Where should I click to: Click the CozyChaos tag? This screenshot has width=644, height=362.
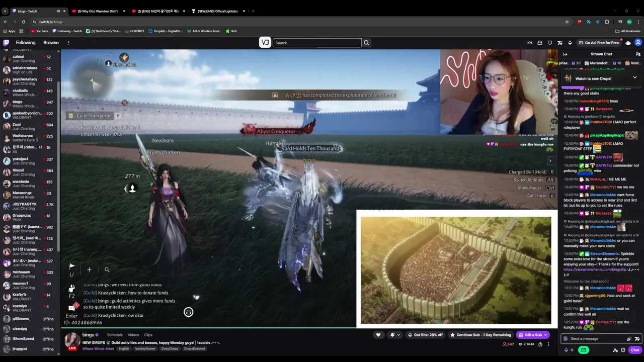tap(170, 348)
